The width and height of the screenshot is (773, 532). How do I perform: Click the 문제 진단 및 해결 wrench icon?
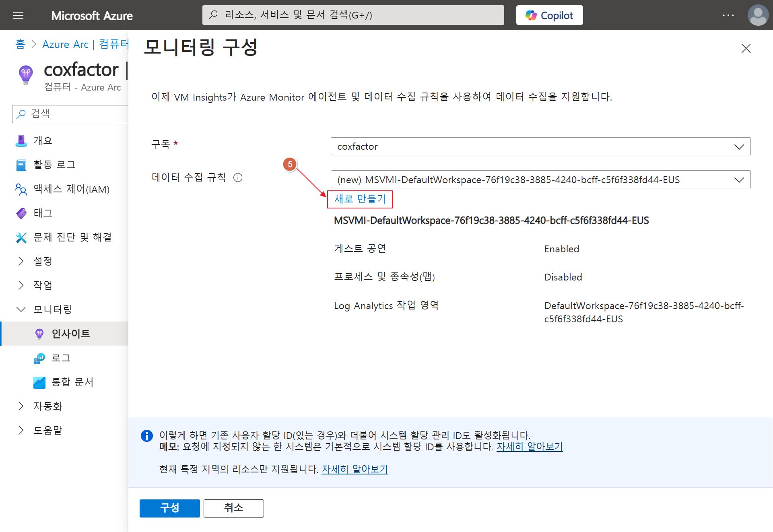point(21,238)
